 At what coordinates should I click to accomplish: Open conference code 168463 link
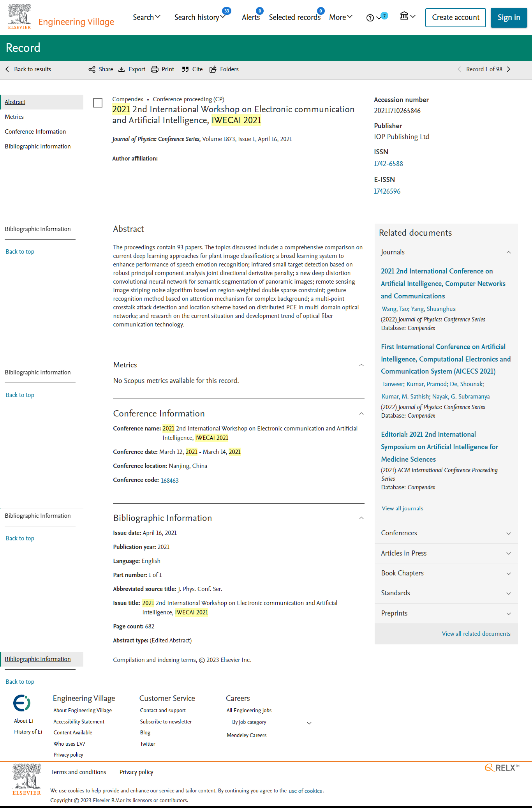170,481
